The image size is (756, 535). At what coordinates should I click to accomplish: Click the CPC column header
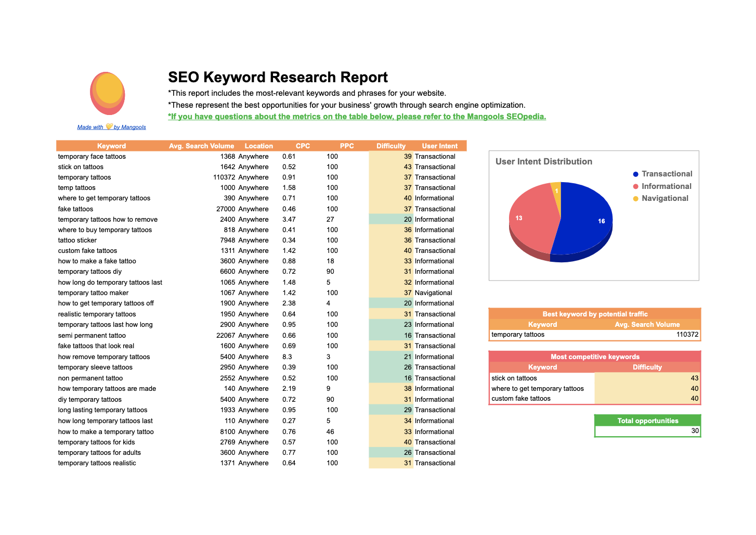[303, 146]
